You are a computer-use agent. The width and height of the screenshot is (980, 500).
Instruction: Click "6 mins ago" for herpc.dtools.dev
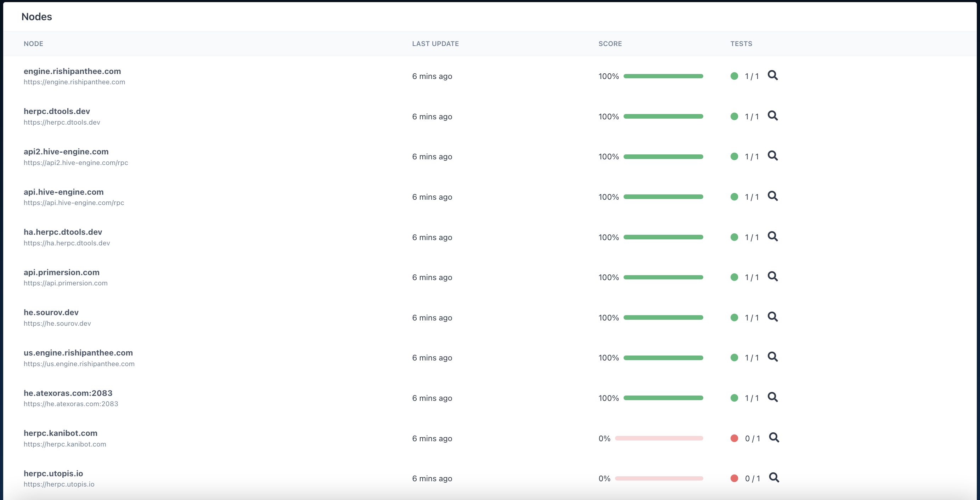(432, 117)
